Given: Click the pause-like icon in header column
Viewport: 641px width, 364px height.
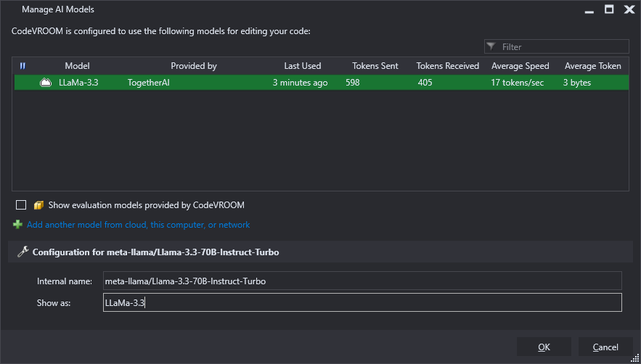Looking at the screenshot, I should tap(23, 66).
